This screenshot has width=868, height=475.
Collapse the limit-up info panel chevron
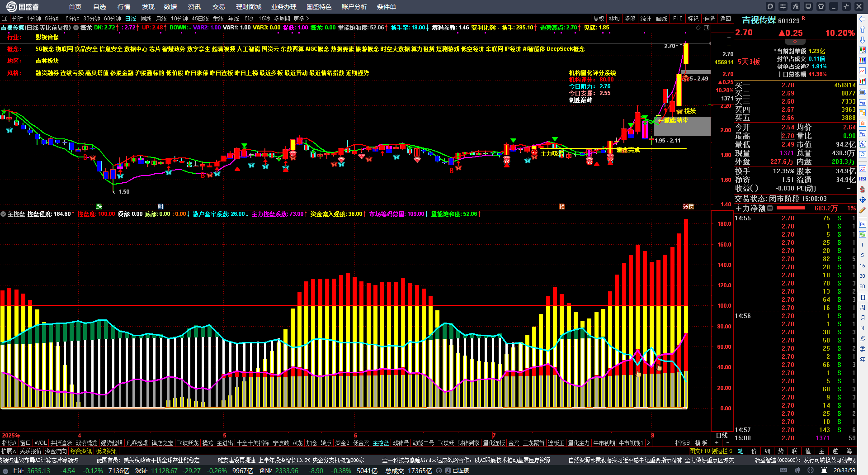tap(795, 42)
